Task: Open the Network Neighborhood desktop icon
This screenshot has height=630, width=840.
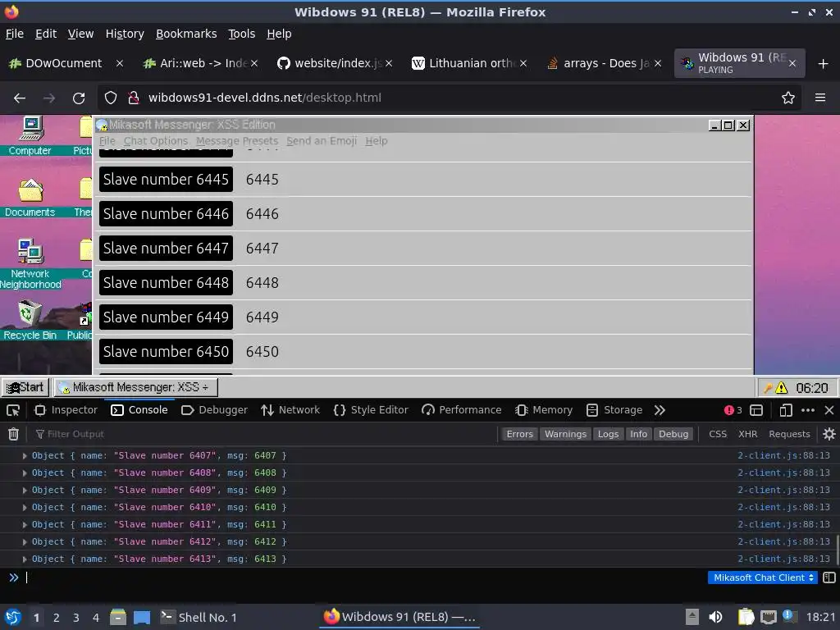Action: point(30,263)
